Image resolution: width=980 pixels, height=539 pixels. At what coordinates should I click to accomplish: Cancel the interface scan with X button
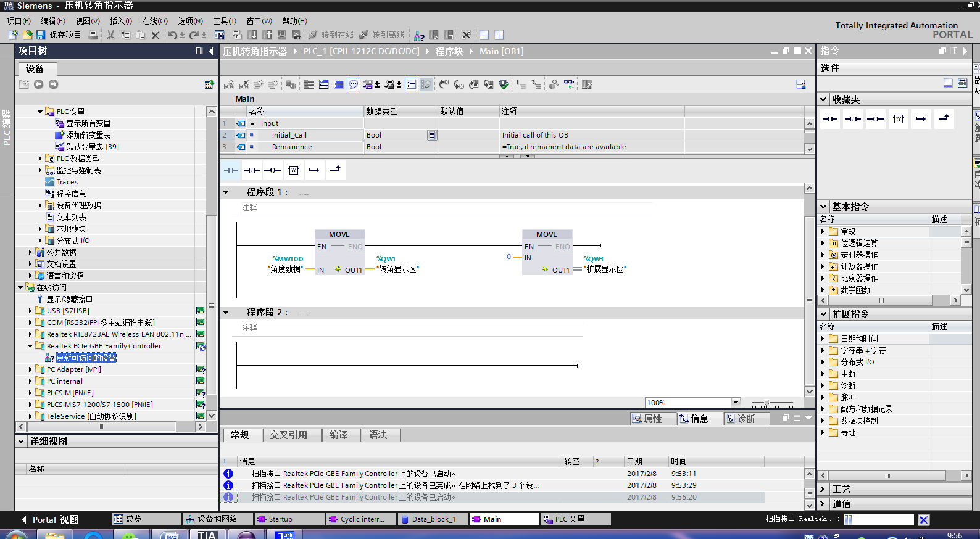point(923,520)
